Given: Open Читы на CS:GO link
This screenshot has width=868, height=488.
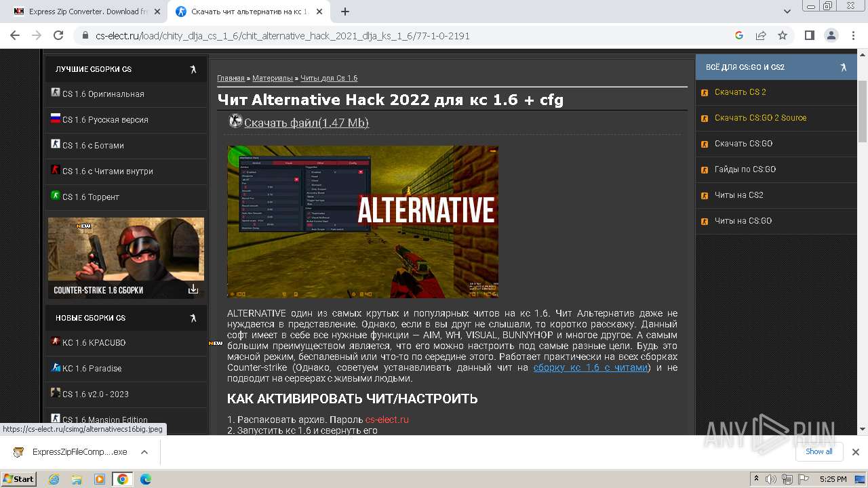Looking at the screenshot, I should (x=743, y=221).
